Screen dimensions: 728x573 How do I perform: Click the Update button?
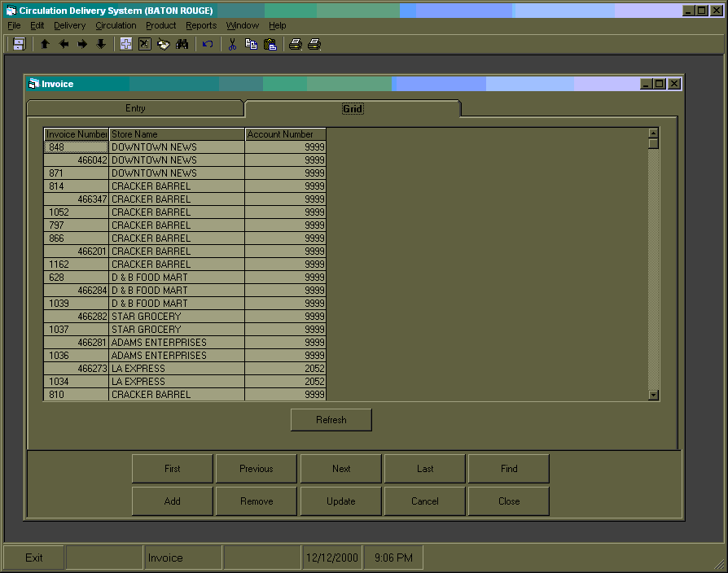[x=340, y=501]
